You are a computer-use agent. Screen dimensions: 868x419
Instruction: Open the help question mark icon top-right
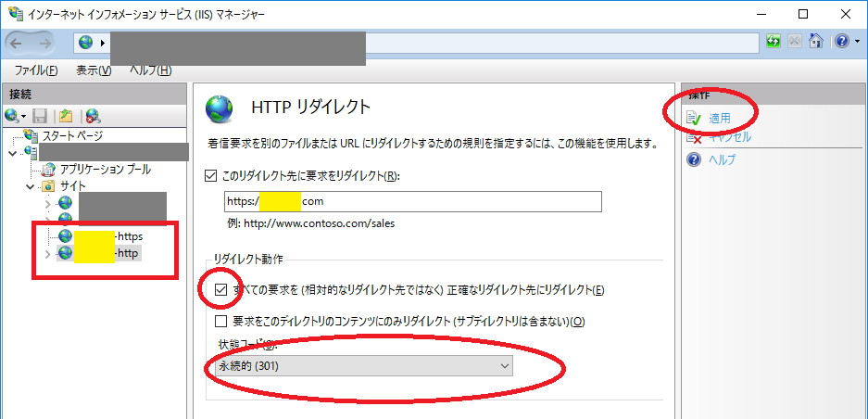click(840, 42)
